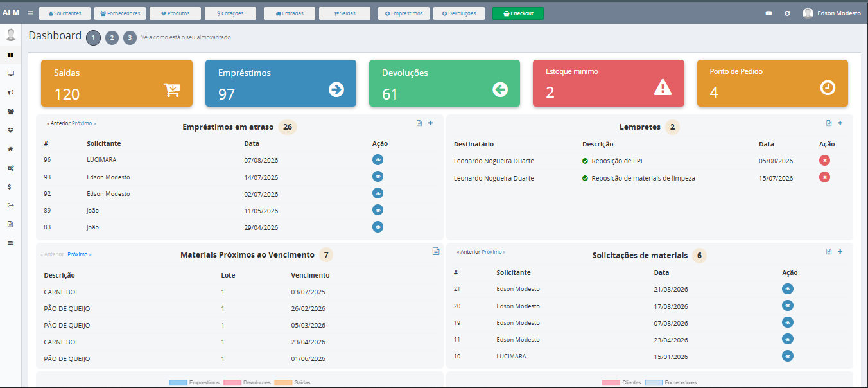View overdue loan 96 from LUCIMARA
The width and height of the screenshot is (868, 388).
click(378, 159)
